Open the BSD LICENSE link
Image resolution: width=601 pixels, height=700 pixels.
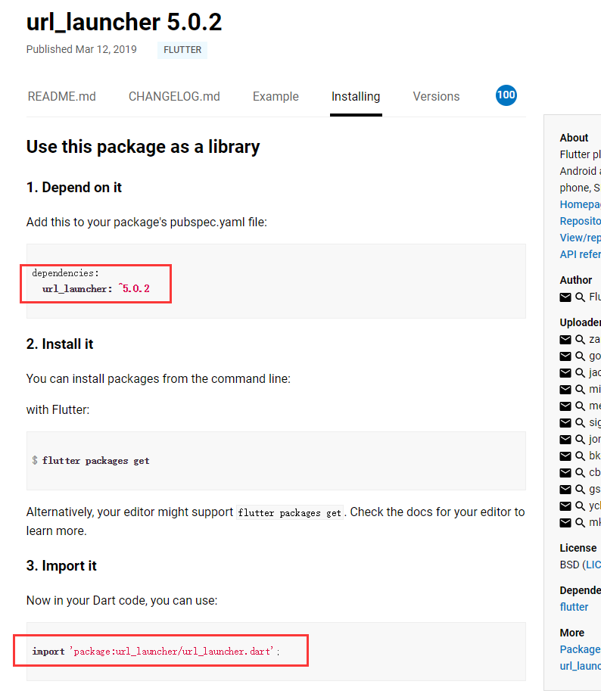593,565
